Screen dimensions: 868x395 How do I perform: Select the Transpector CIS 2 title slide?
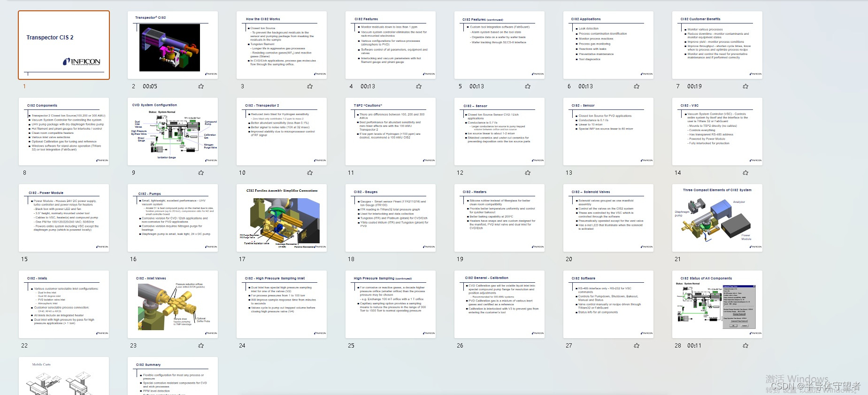[64, 45]
